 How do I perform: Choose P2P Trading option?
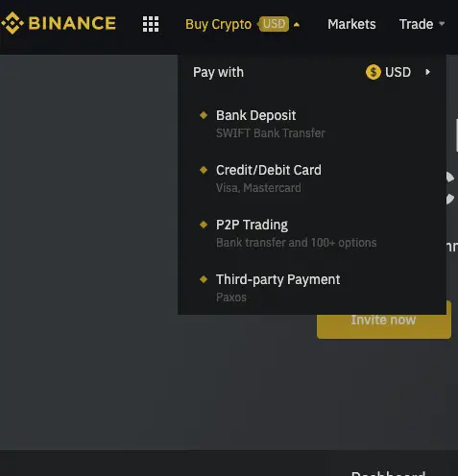pos(312,233)
